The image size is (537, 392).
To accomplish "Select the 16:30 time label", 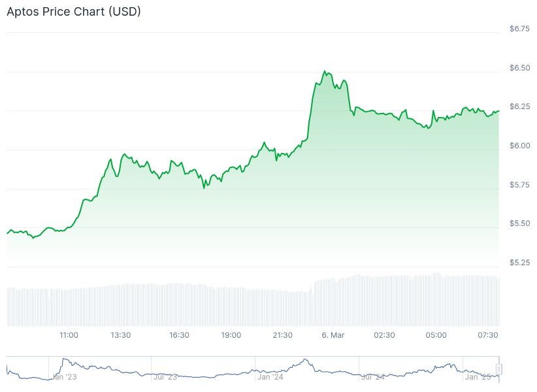I will pyautogui.click(x=179, y=335).
